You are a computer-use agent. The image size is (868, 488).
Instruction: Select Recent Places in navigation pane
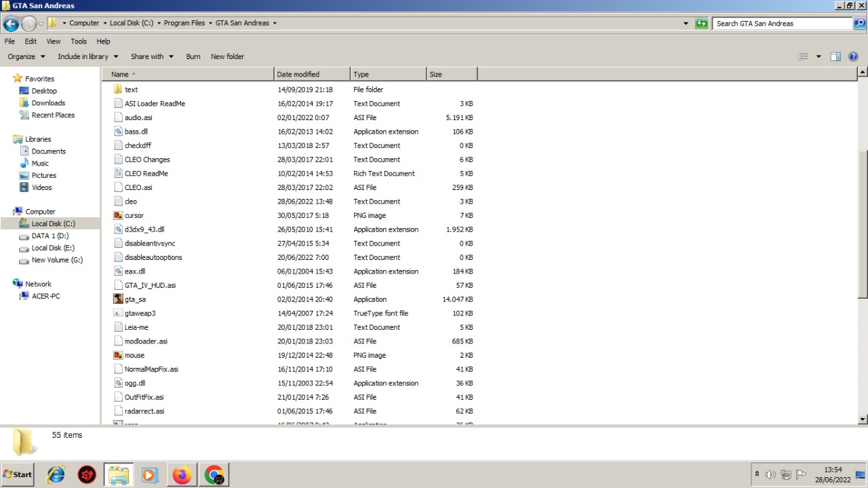53,115
